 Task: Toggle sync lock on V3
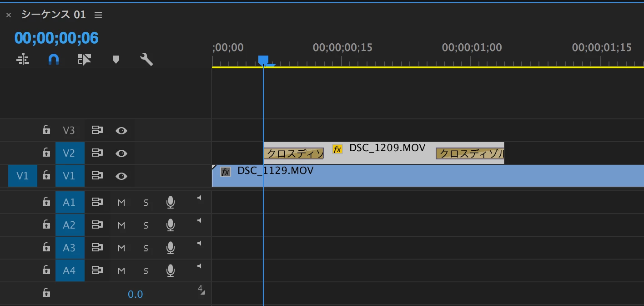pyautogui.click(x=97, y=131)
